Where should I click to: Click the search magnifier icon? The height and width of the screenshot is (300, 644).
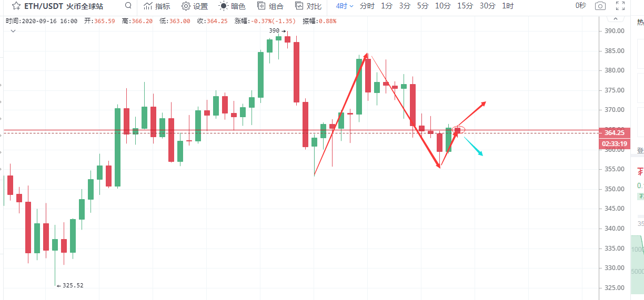pos(128,6)
